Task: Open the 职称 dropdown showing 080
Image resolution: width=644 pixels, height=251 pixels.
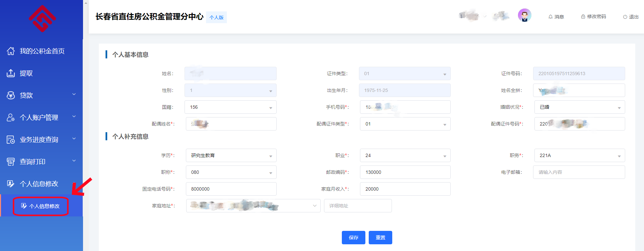Action: point(231,172)
